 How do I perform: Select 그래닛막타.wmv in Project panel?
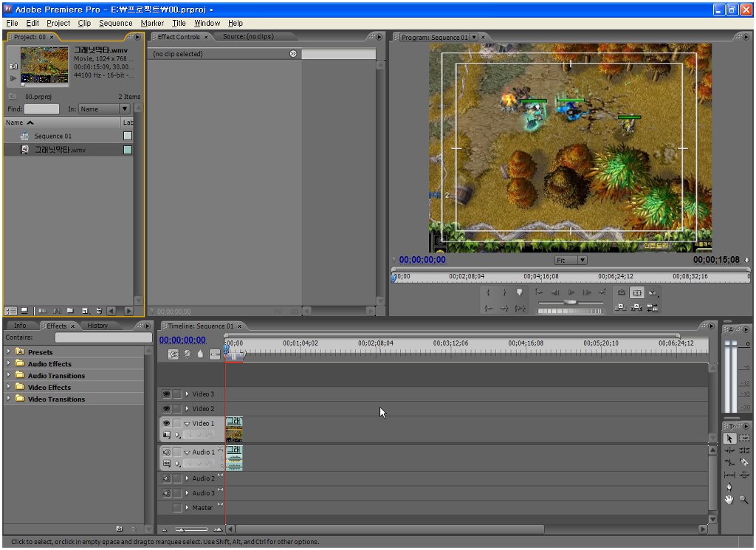click(60, 150)
